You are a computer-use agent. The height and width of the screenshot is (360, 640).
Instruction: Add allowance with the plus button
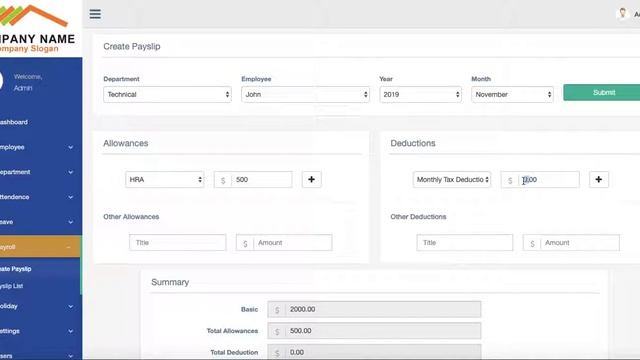[311, 180]
